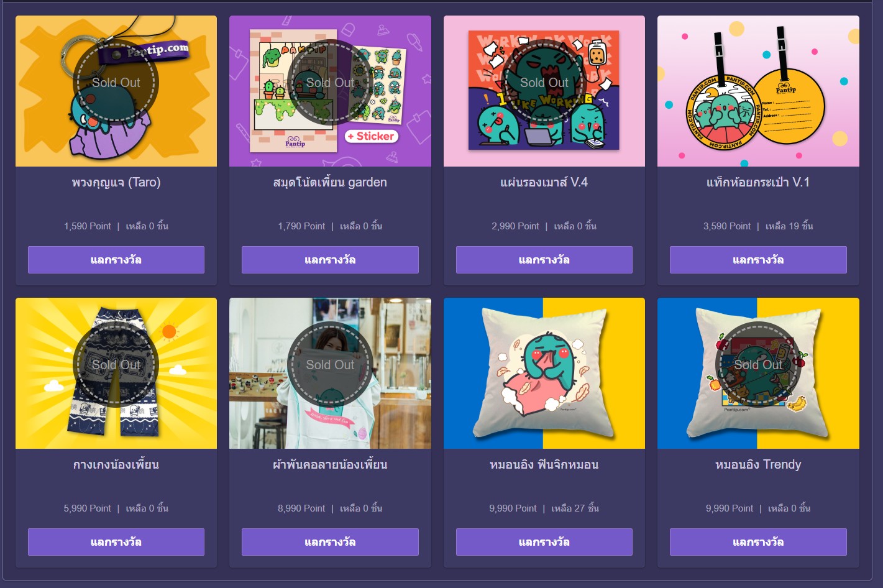
Task: Click redeem button under กางเกงน้องเพี้ยน
Action: (116, 542)
